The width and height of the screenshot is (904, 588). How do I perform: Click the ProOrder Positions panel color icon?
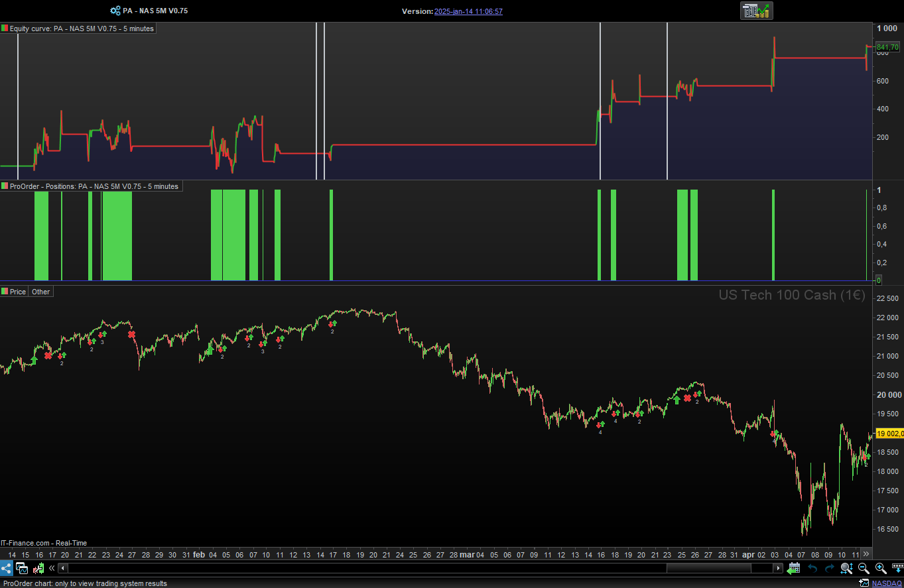(x=5, y=186)
